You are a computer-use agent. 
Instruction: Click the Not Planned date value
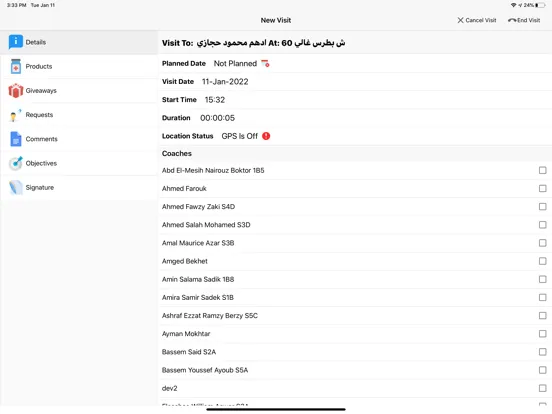(x=235, y=64)
